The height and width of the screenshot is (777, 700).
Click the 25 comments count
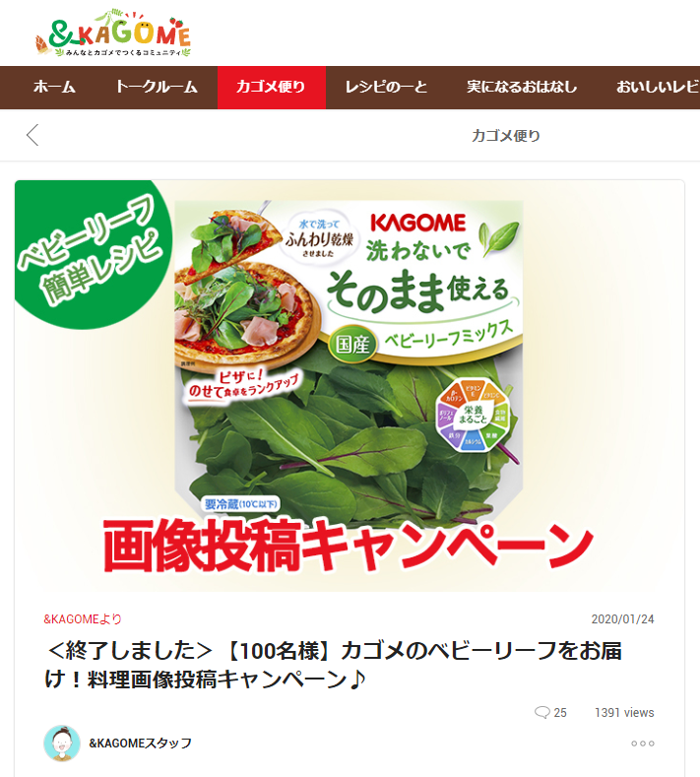[x=560, y=713]
